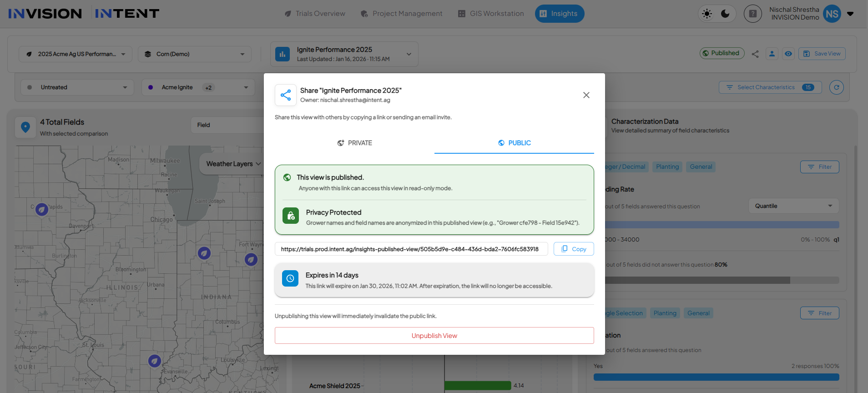Click the field marker near Evansville on map
Image resolution: width=868 pixels, height=393 pixels.
(155, 361)
